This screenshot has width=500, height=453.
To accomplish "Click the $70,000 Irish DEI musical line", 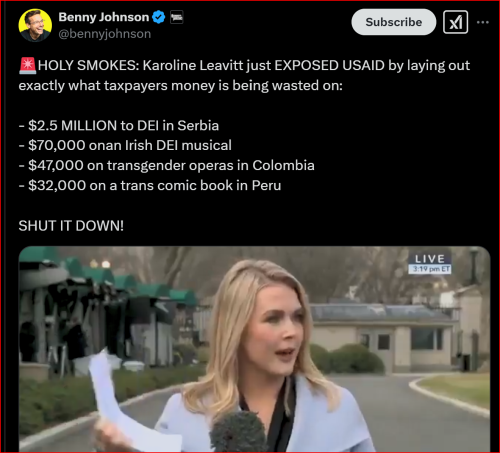I will tap(125, 145).
